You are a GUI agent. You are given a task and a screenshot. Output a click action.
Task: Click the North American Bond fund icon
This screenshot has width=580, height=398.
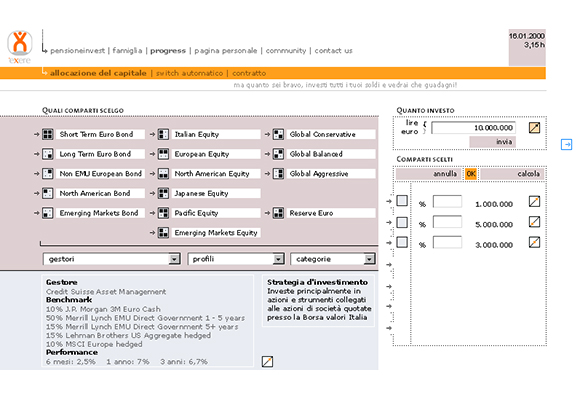(x=48, y=193)
